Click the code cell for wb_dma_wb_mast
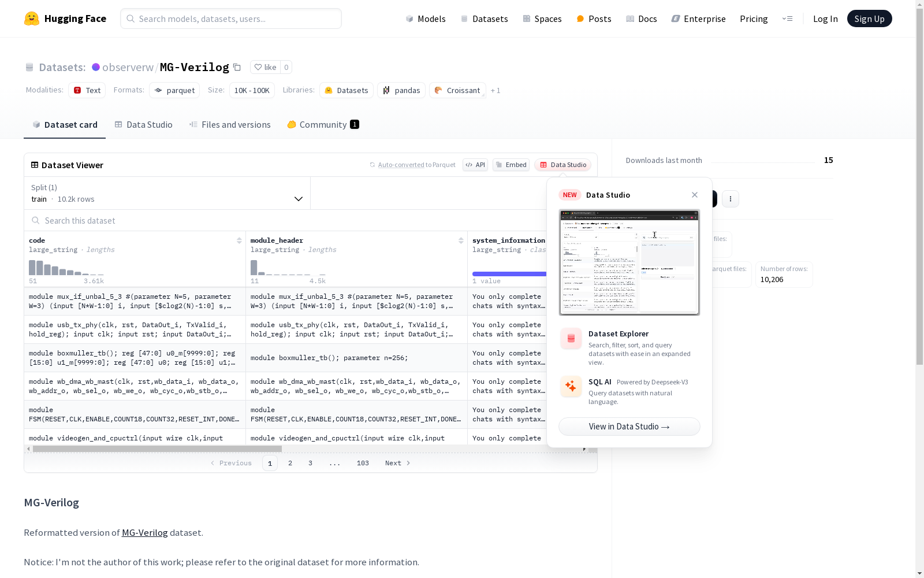 pos(135,386)
